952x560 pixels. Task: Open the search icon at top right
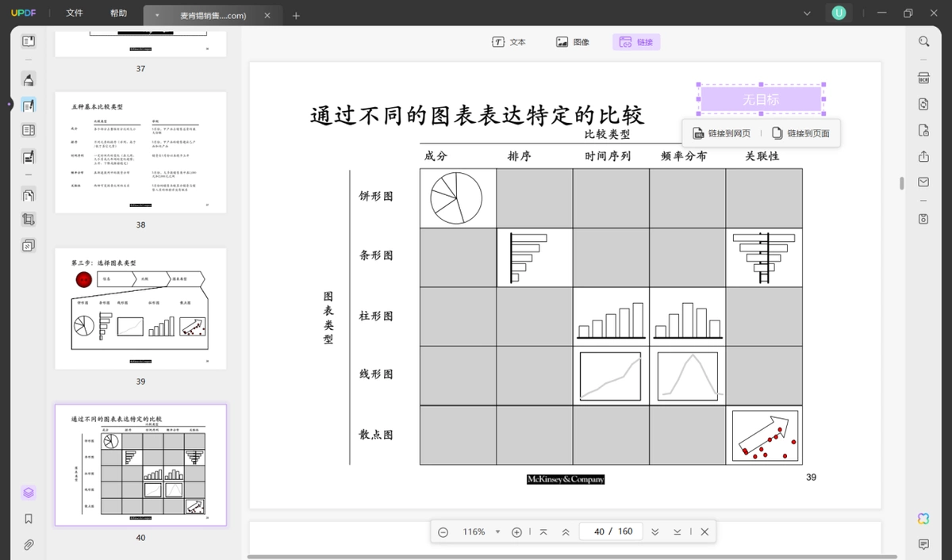click(x=923, y=41)
